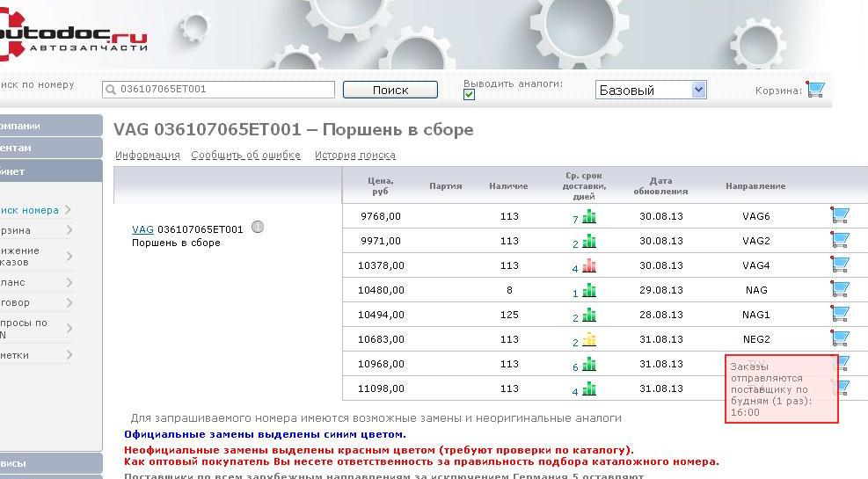Click delivery statistics bar icon for VAG6 row
Image resolution: width=868 pixels, height=479 pixels.
point(589,216)
